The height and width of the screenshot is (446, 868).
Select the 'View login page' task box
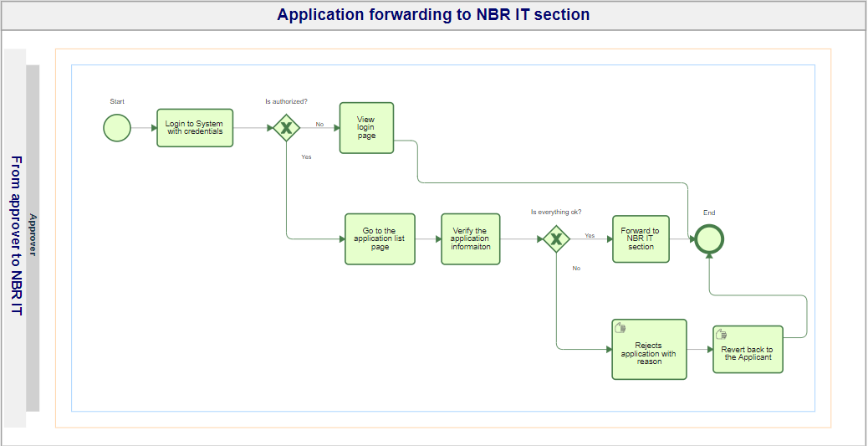tap(366, 128)
